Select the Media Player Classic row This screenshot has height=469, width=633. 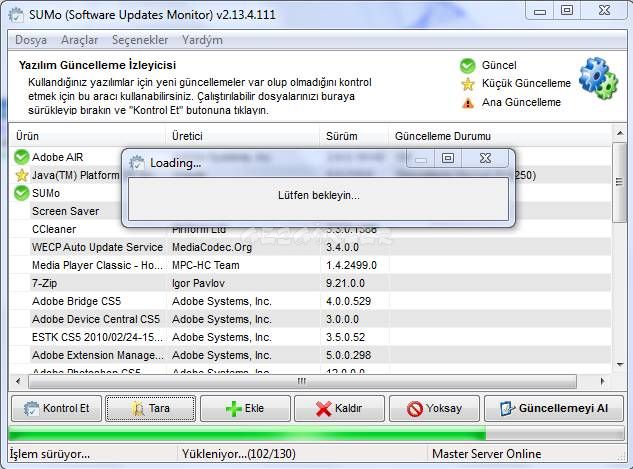pyautogui.click(x=310, y=265)
